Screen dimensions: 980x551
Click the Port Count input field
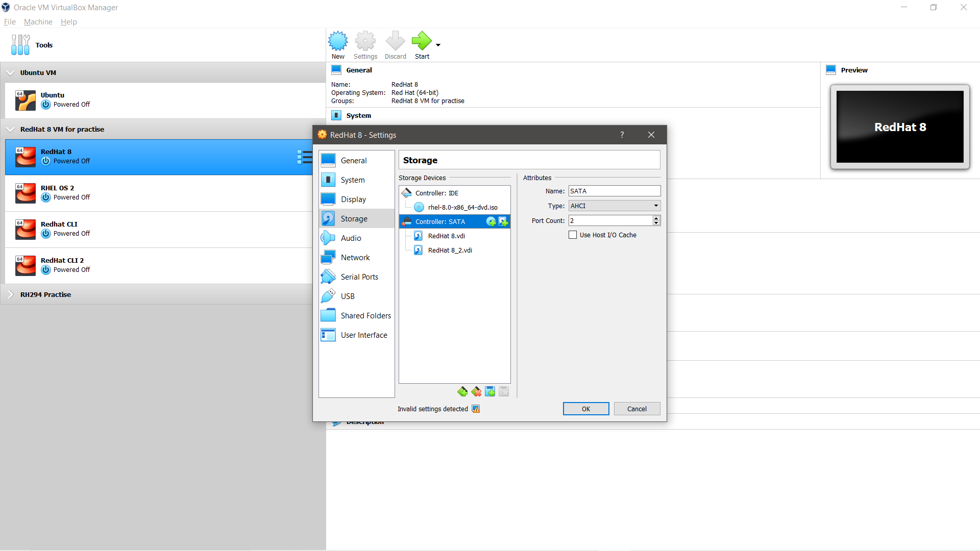610,220
